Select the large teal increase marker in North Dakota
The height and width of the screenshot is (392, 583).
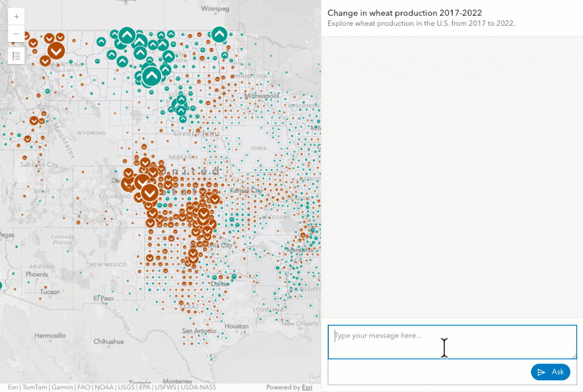pyautogui.click(x=151, y=76)
